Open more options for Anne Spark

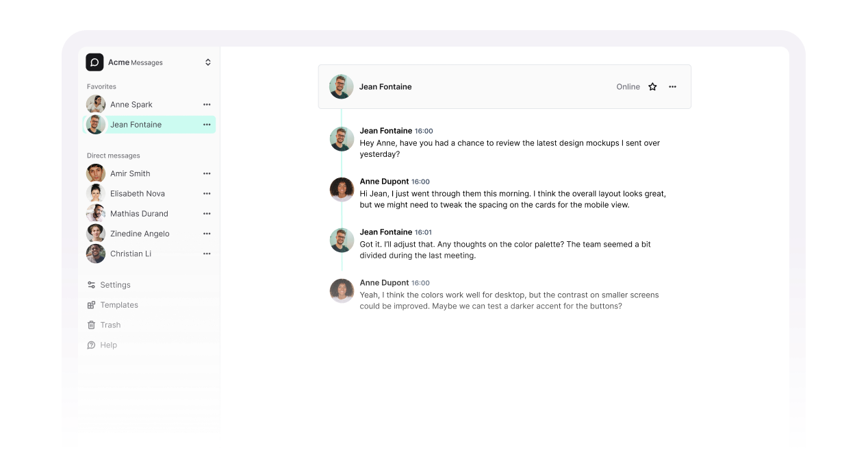pyautogui.click(x=207, y=105)
